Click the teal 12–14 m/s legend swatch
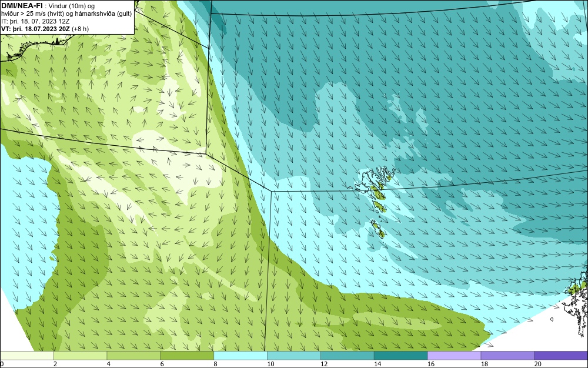The width and height of the screenshot is (588, 368). coord(348,355)
